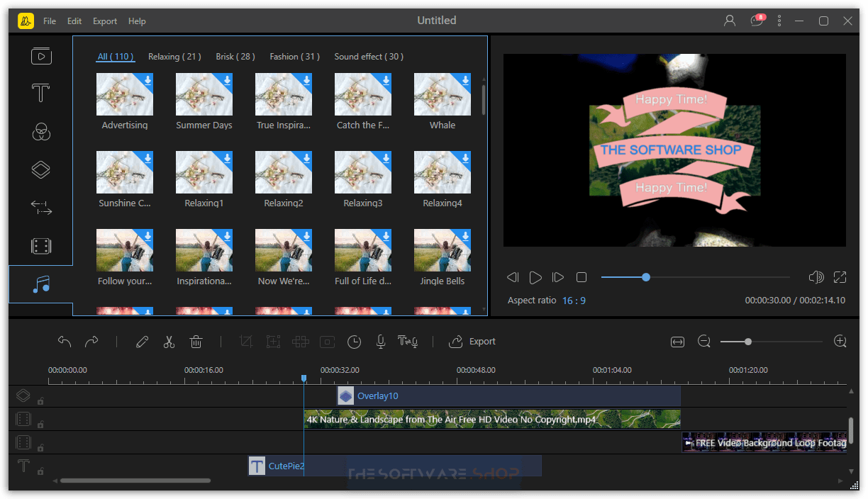
Task: Select the Whale music thumbnail
Action: pyautogui.click(x=443, y=94)
